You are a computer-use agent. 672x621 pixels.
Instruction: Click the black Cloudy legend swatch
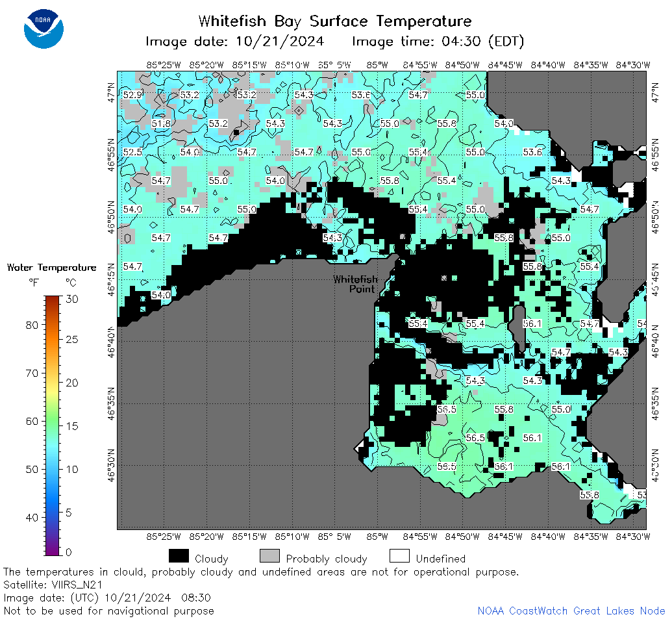coord(179,556)
